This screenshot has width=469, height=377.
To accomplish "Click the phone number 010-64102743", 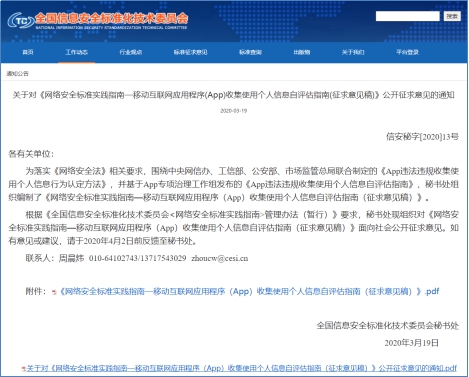I will click(x=113, y=258).
